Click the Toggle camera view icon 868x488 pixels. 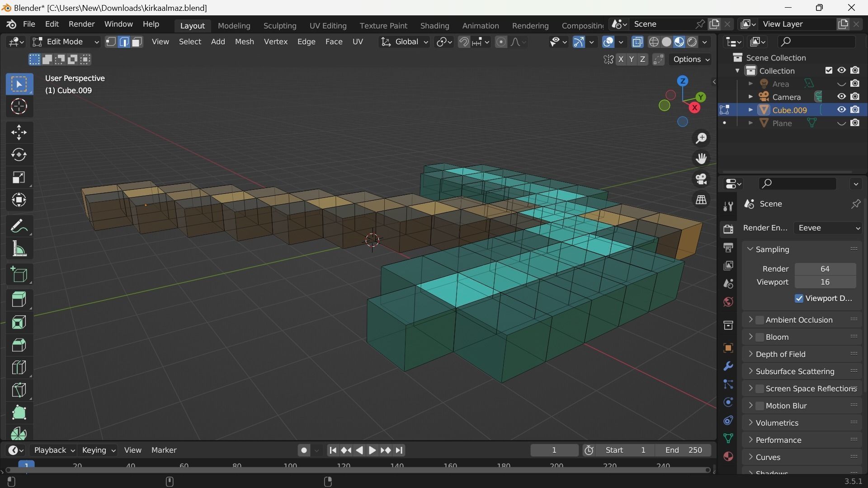tap(701, 179)
